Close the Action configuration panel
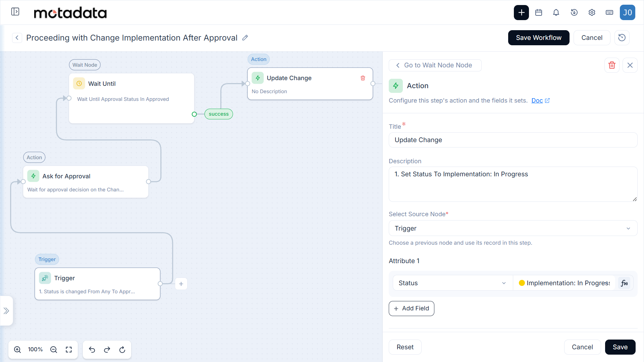This screenshot has height=362, width=644. click(630, 65)
